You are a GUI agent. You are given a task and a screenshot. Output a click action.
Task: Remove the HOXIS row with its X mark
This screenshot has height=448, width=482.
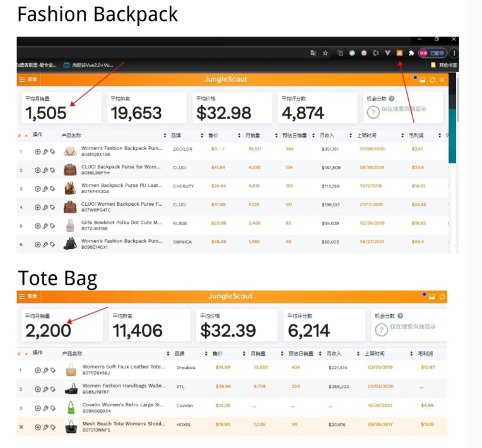(x=21, y=427)
